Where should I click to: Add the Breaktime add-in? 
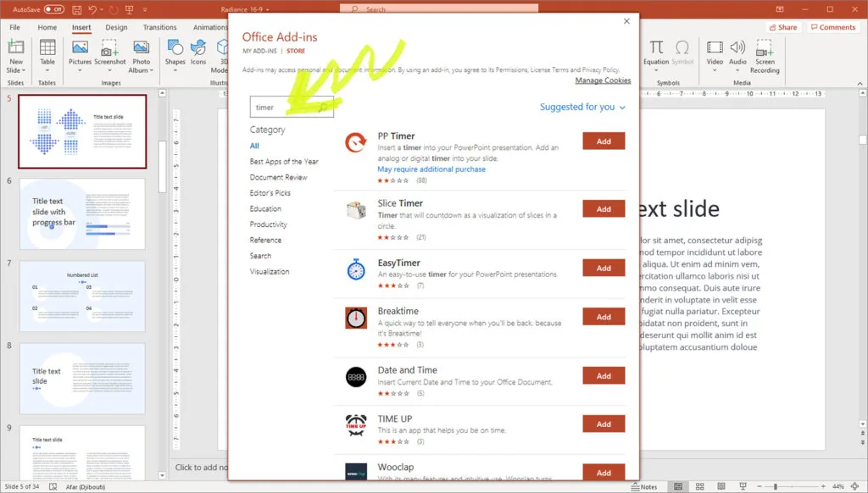[604, 317]
